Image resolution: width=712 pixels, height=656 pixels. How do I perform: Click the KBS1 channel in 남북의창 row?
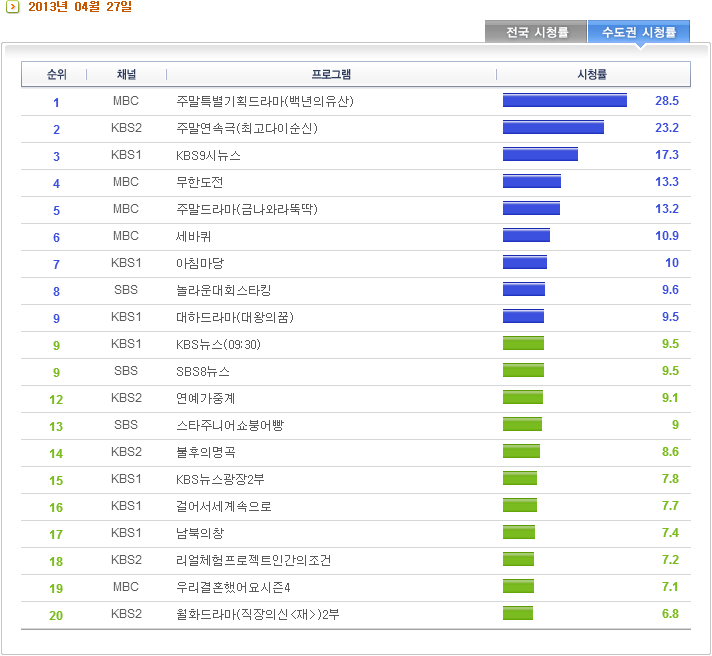pos(126,533)
